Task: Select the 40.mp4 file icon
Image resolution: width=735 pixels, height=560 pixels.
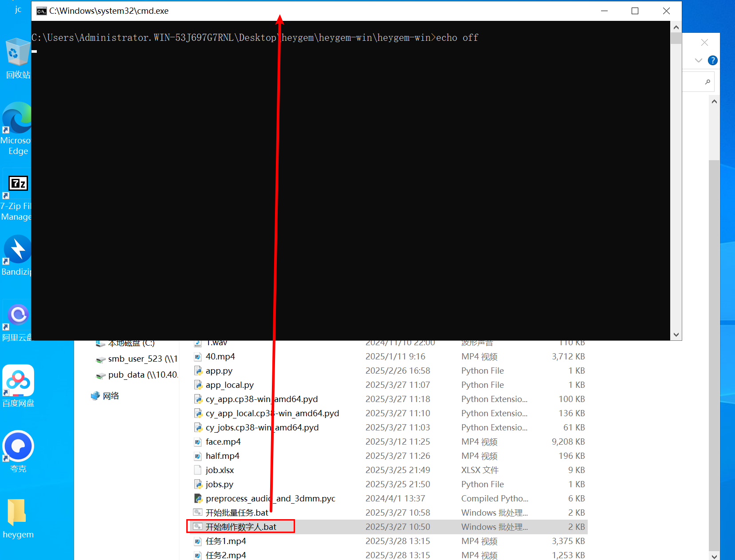Action: 198,357
